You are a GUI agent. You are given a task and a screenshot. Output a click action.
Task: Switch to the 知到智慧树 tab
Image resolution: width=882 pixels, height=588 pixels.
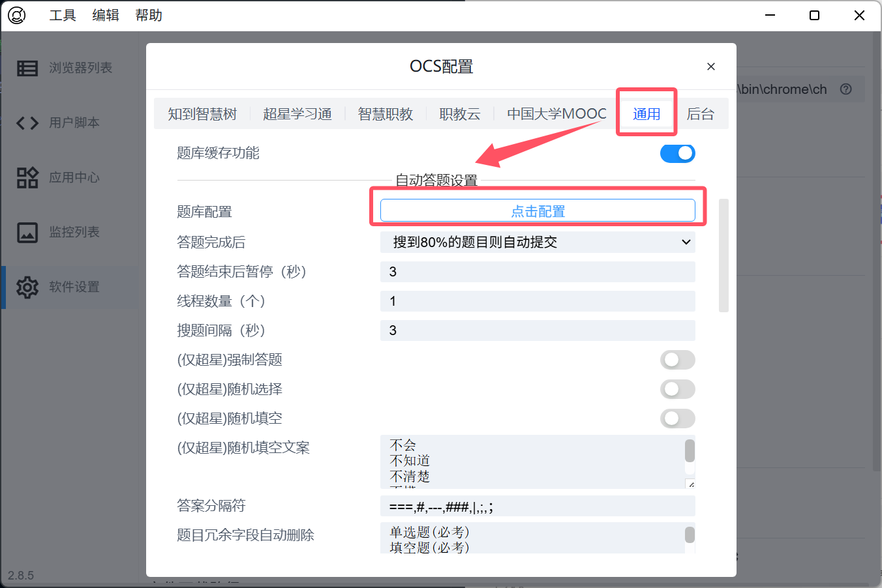click(x=202, y=114)
